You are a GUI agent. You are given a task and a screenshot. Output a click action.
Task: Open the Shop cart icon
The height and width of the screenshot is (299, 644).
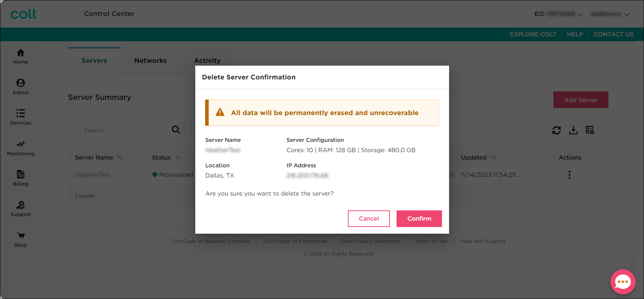click(20, 235)
